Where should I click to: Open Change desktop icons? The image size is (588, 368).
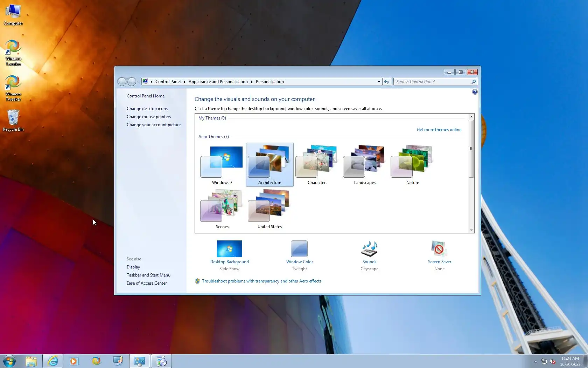[147, 109]
